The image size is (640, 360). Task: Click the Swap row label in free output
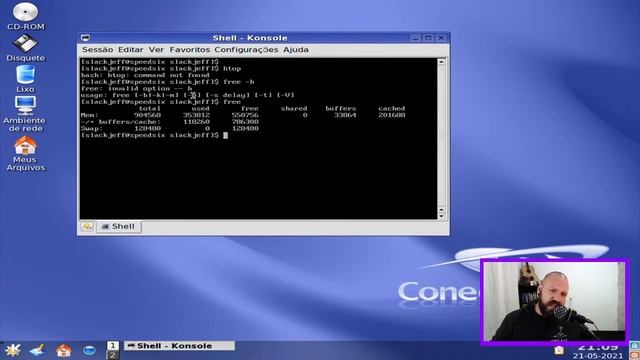point(90,128)
